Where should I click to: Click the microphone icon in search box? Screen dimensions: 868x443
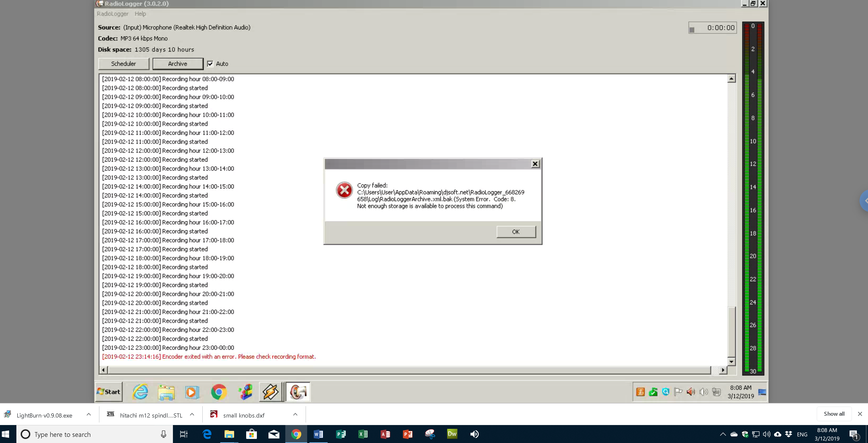pyautogui.click(x=163, y=434)
